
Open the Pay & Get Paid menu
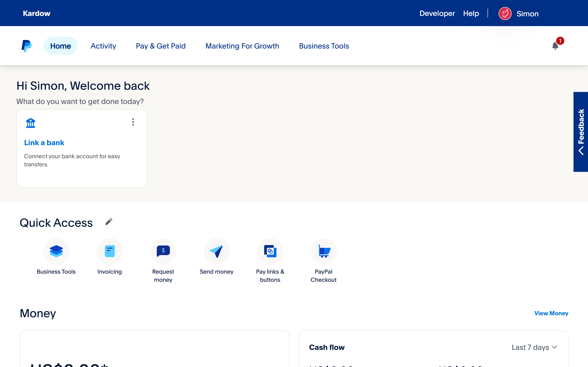161,46
